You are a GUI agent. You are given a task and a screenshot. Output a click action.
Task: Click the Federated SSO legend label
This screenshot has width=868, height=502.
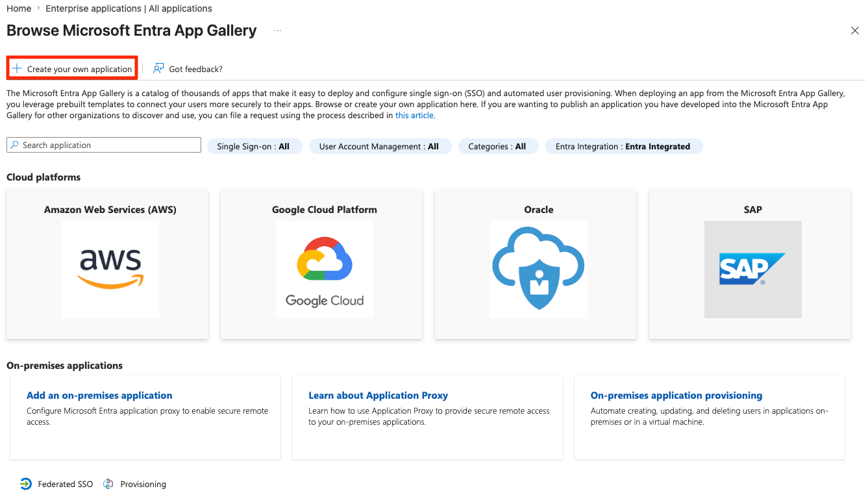66,484
